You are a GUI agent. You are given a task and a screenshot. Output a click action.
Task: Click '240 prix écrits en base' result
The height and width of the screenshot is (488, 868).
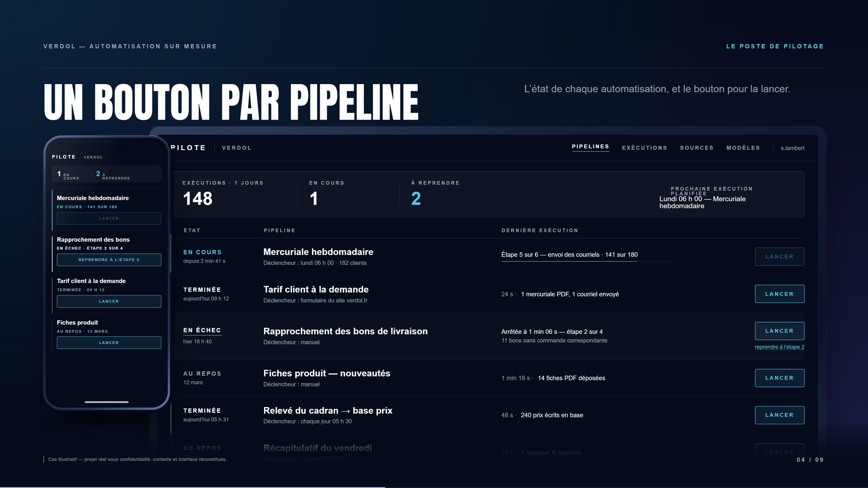[552, 415]
